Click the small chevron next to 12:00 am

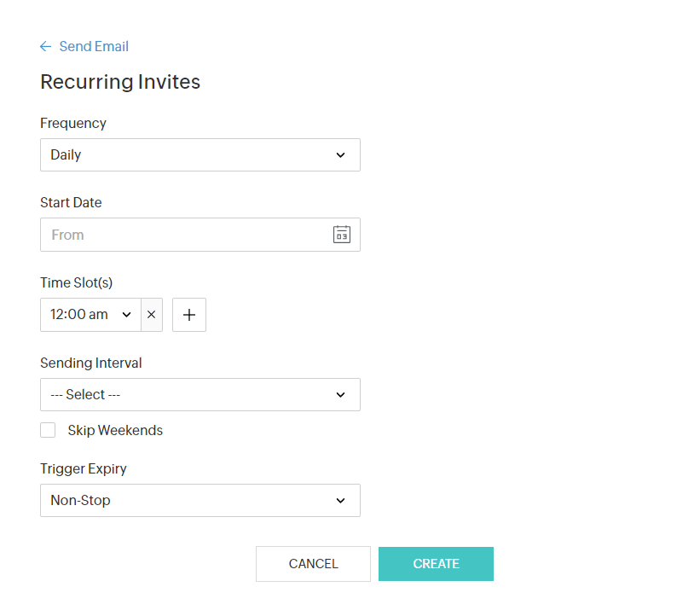[126, 315]
